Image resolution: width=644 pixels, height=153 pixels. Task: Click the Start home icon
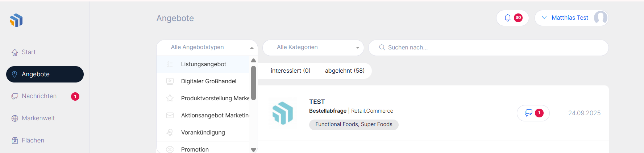15,52
